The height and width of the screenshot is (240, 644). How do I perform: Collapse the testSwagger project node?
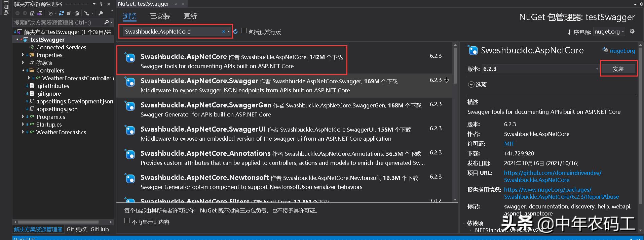pyautogui.click(x=17, y=40)
